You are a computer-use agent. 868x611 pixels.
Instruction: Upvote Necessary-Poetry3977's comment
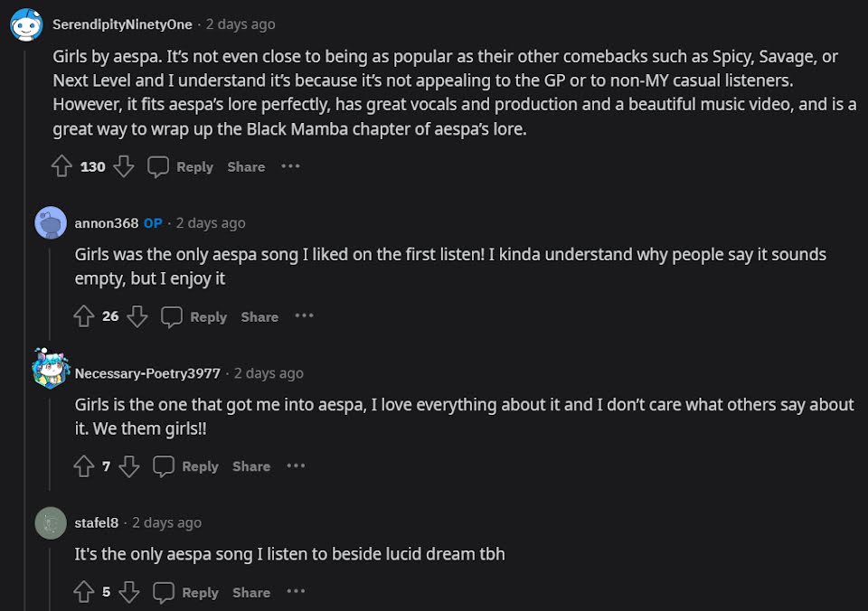click(x=83, y=466)
